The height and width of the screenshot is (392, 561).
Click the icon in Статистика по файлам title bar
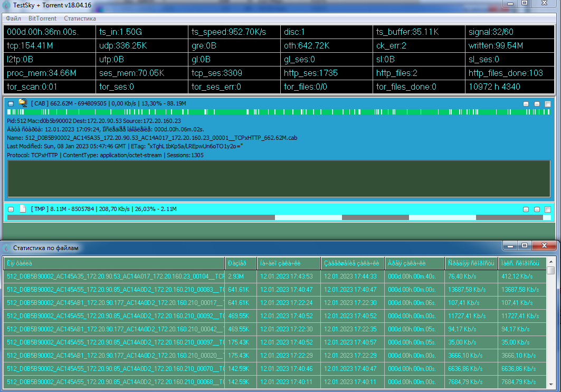point(6,247)
